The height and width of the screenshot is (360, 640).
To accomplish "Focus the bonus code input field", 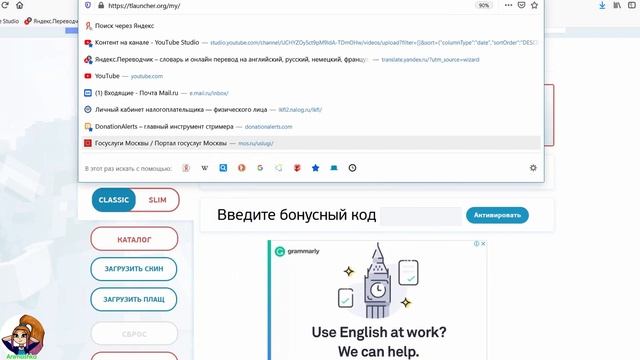I will (x=421, y=216).
